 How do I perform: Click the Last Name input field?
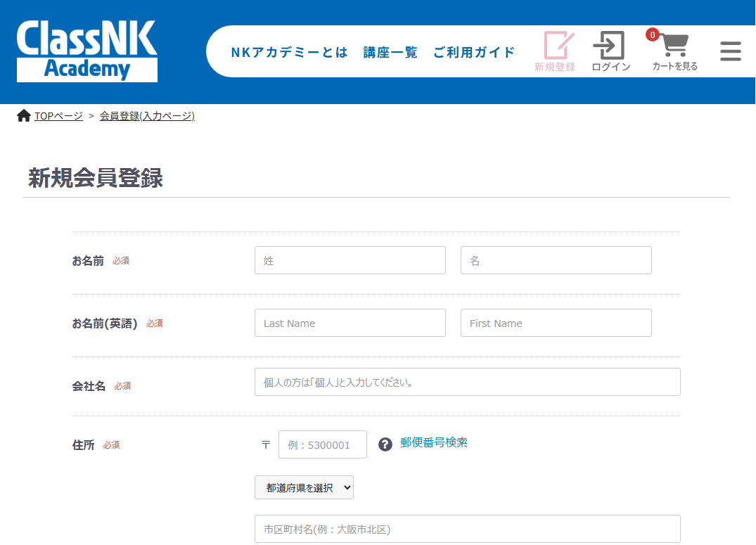350,323
